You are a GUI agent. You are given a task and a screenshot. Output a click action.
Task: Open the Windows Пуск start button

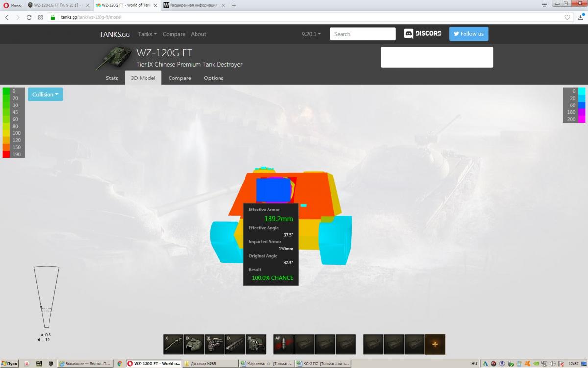point(10,364)
